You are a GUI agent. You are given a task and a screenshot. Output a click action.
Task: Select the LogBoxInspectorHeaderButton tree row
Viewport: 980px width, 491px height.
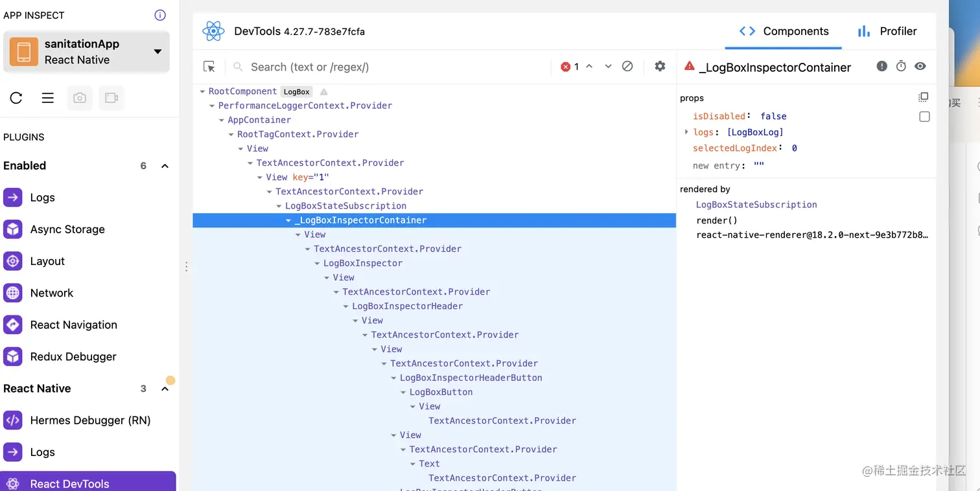click(x=434, y=378)
